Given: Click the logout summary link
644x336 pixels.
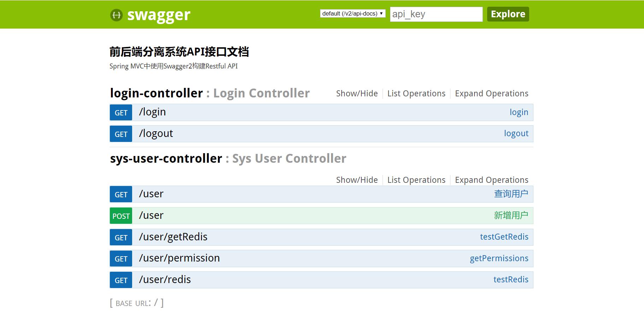Looking at the screenshot, I should click(x=516, y=133).
